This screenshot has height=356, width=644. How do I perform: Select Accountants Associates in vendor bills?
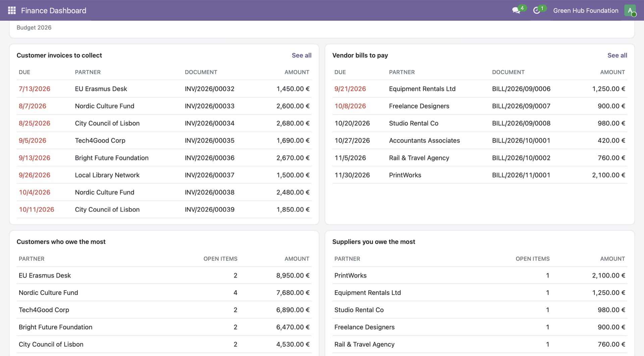pyautogui.click(x=424, y=141)
